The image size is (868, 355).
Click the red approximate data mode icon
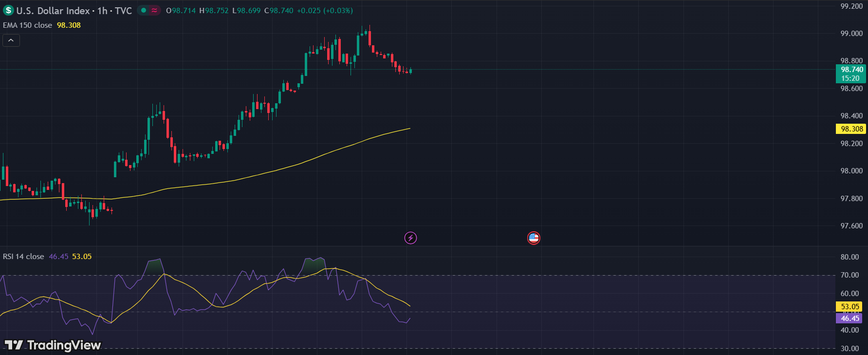154,10
